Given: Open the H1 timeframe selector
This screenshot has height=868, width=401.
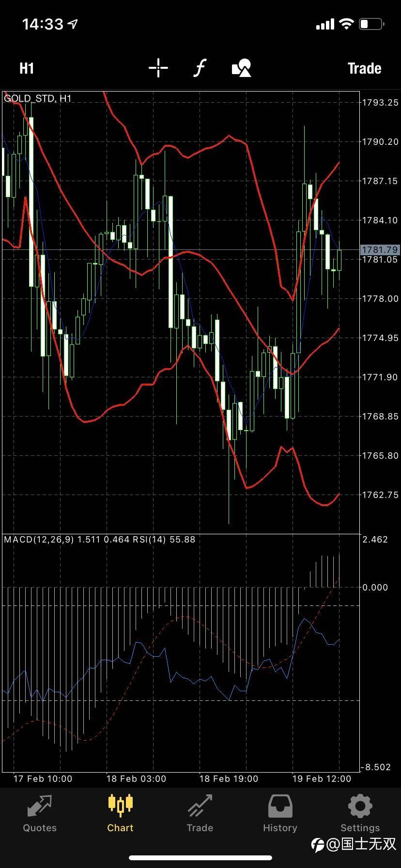Looking at the screenshot, I should tap(27, 68).
